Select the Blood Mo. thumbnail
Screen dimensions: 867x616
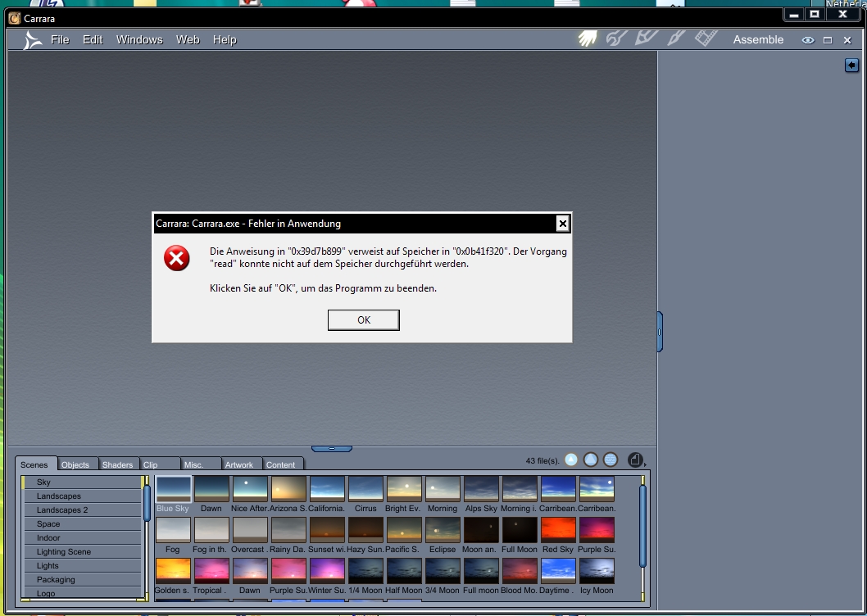coord(520,571)
